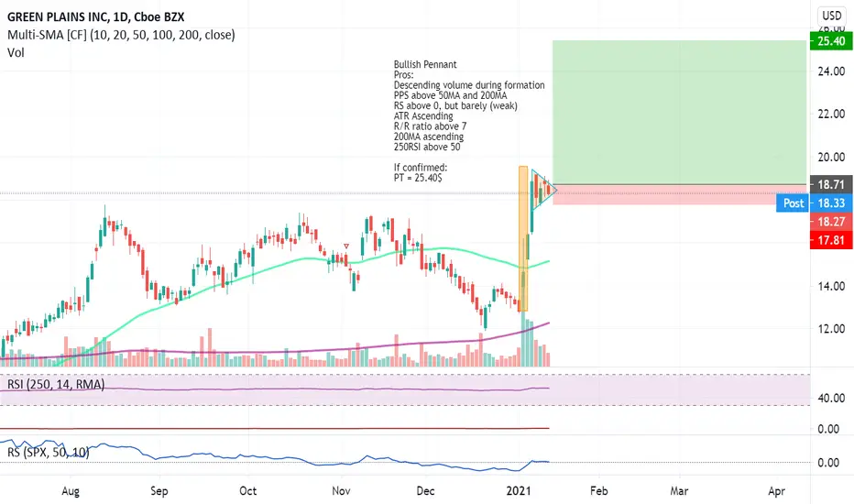The height and width of the screenshot is (504, 854).
Task: Click the green profit target zone
Action: point(679,112)
